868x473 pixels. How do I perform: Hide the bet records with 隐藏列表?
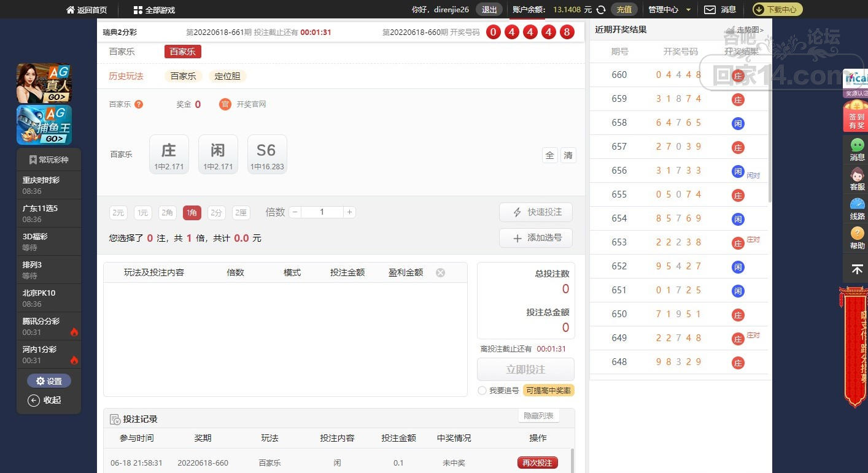(x=538, y=416)
